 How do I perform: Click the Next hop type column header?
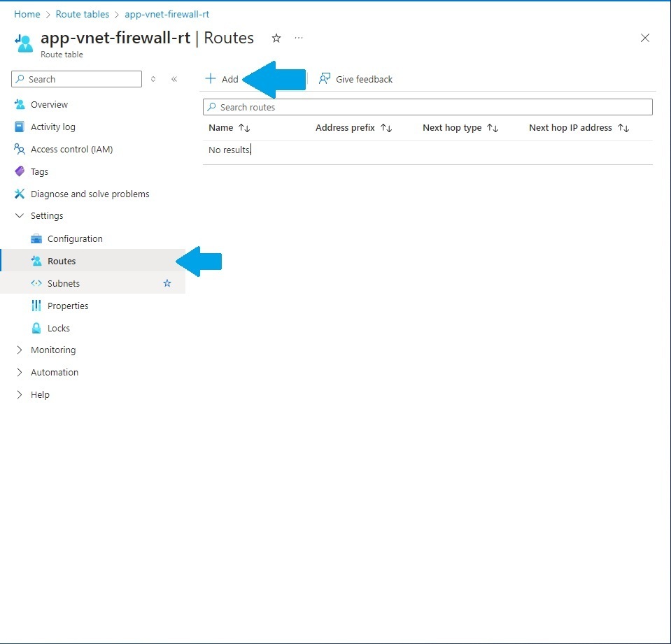pyautogui.click(x=452, y=127)
